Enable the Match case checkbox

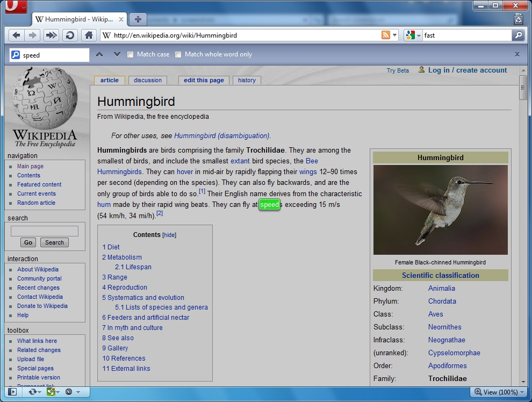tap(130, 55)
